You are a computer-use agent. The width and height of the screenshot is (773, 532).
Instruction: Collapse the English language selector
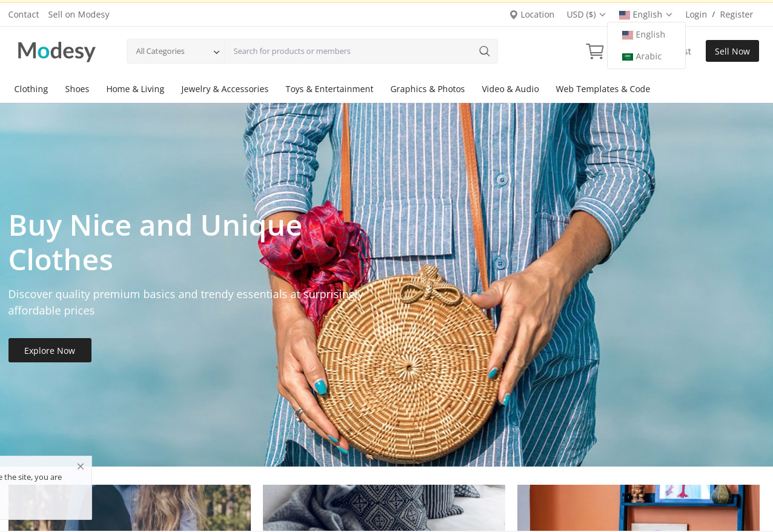(x=646, y=15)
